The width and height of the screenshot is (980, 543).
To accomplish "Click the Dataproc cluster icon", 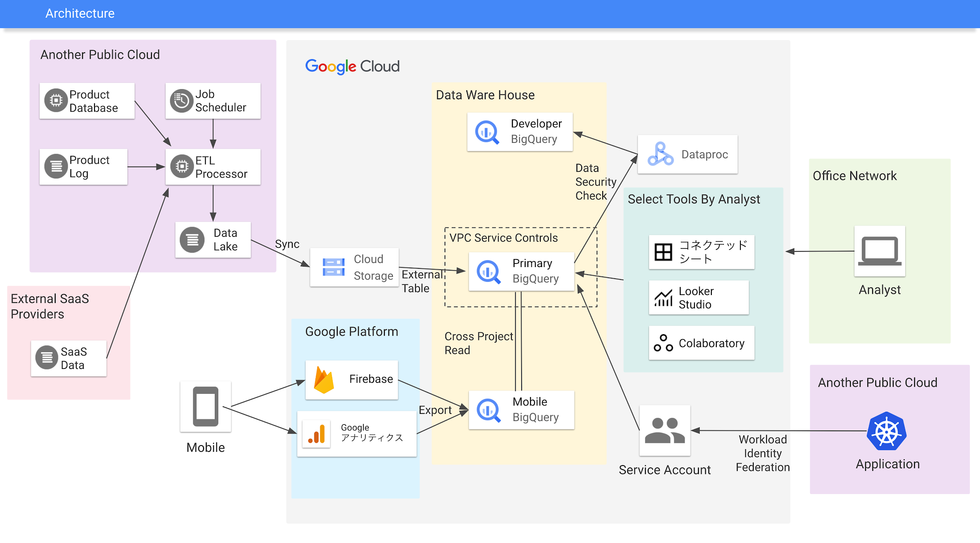I will click(660, 154).
